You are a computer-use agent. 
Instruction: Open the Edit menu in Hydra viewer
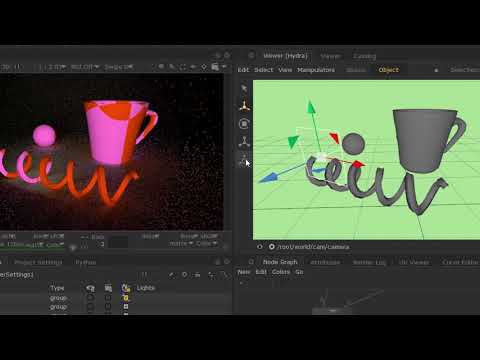tap(243, 70)
